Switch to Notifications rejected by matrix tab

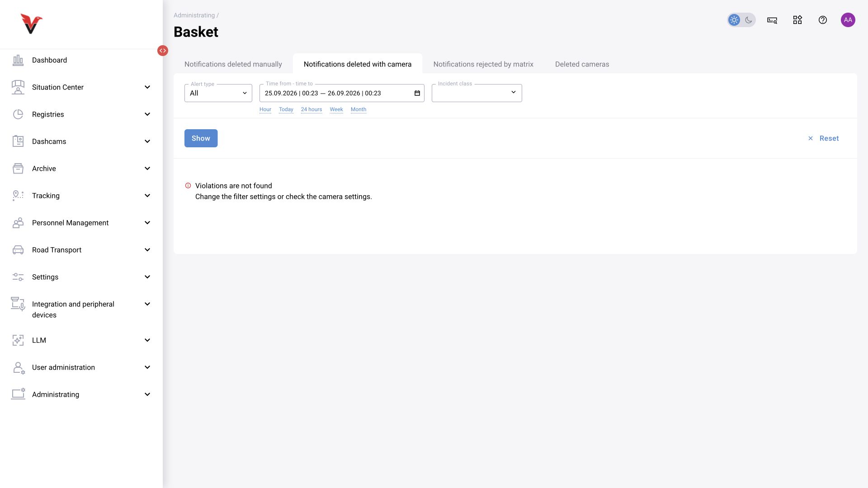coord(483,64)
